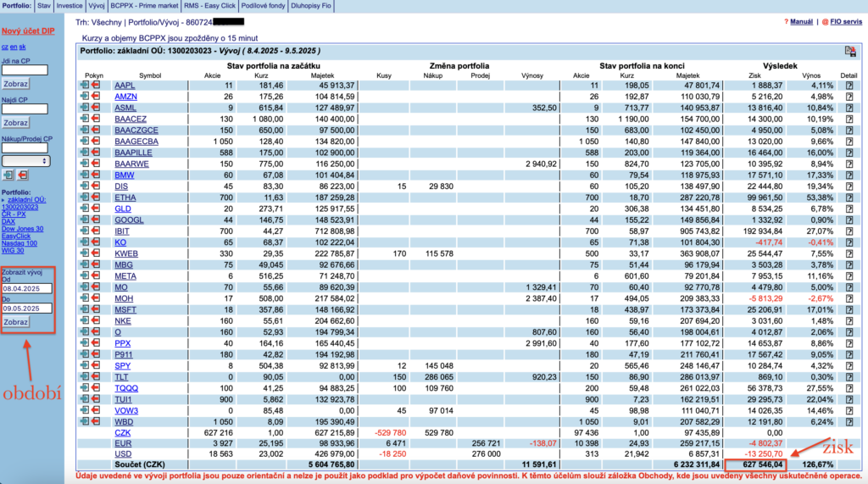Click the buy icon for IBIT
Screen dimensions: 868x484
tap(85, 231)
